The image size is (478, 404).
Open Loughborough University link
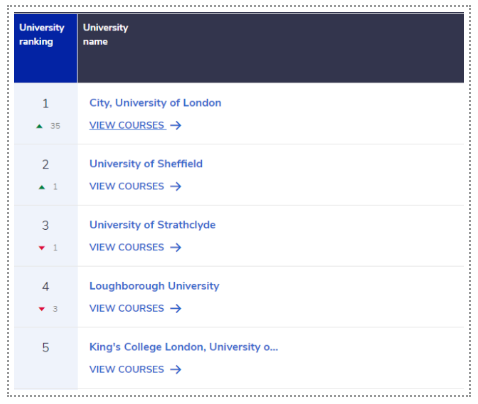(x=154, y=286)
